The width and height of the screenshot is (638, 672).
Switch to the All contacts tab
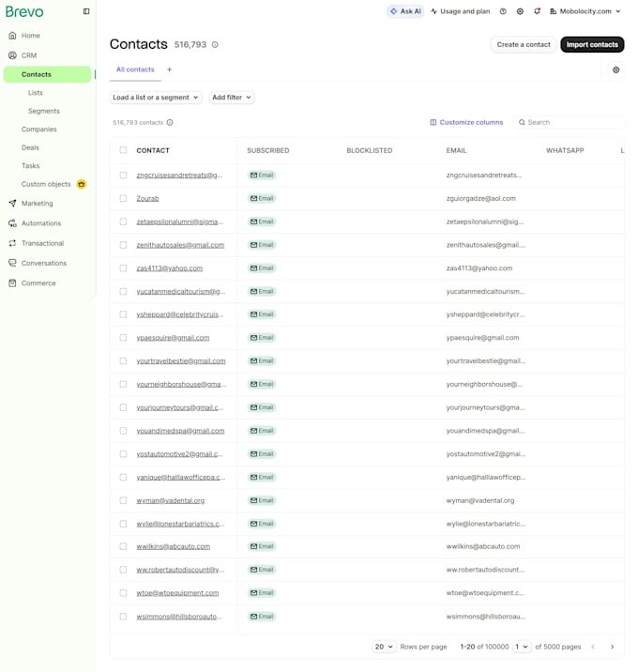[135, 69]
